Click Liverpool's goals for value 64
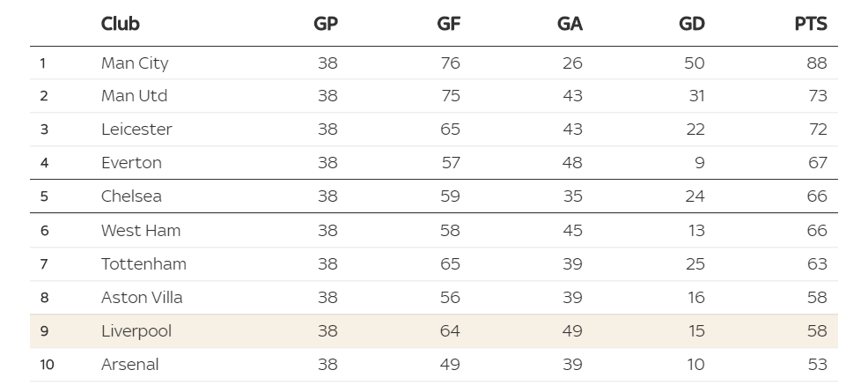 click(450, 330)
